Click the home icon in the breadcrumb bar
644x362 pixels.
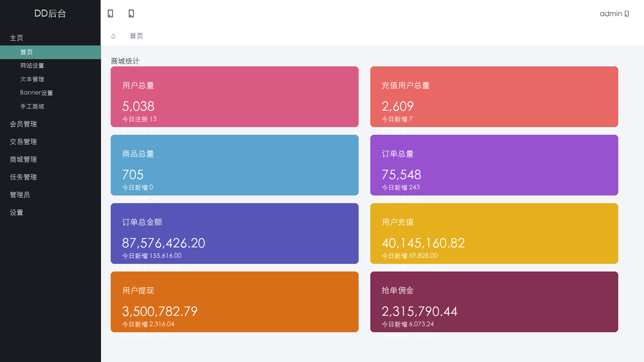[114, 36]
